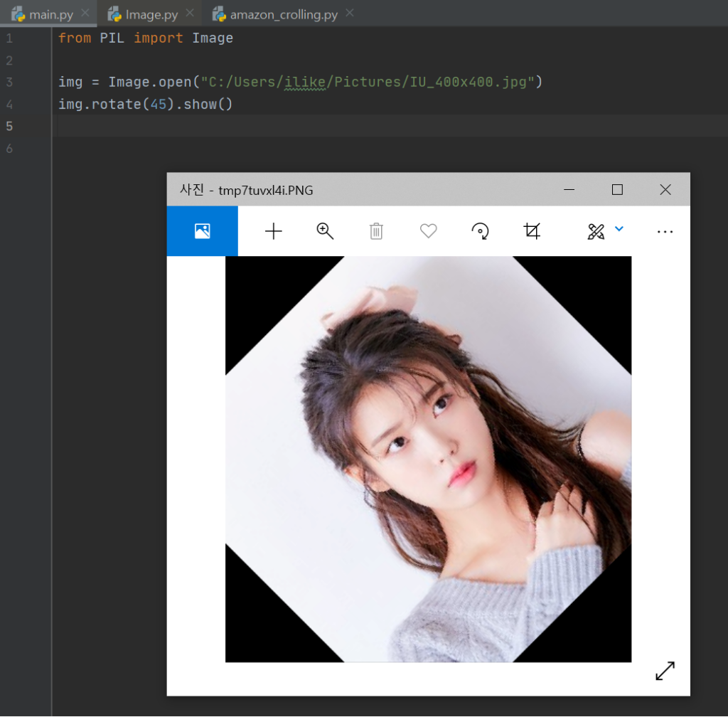The height and width of the screenshot is (717, 728).
Task: Close the amazon_crolling.py tab
Action: tap(350, 14)
